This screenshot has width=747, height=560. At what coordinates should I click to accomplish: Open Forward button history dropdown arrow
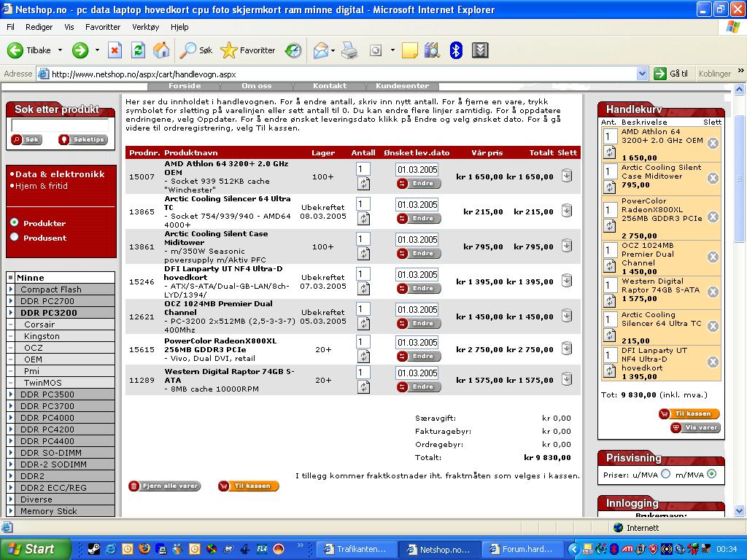[97, 50]
